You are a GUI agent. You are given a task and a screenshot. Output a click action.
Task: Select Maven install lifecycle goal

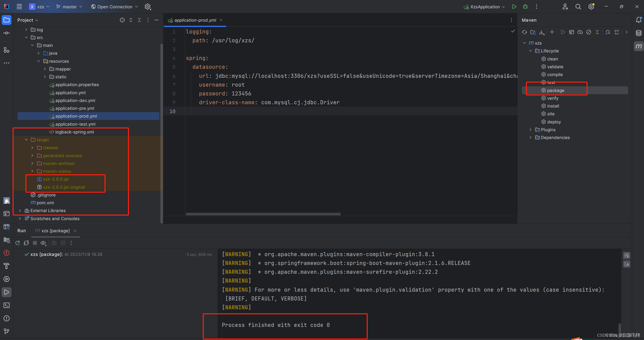pyautogui.click(x=553, y=106)
